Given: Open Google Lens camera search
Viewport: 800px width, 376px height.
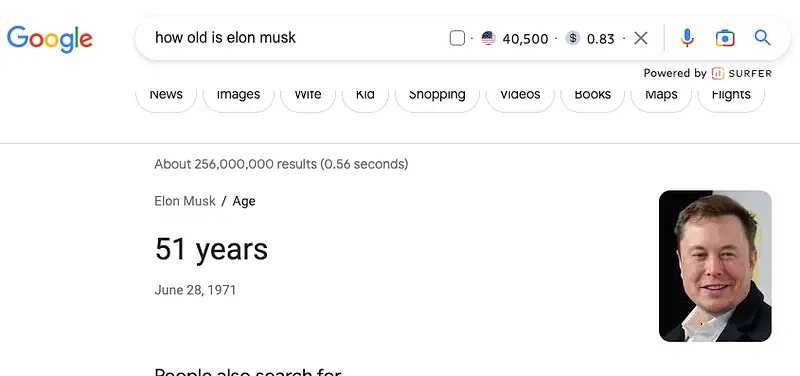Looking at the screenshot, I should coord(725,38).
